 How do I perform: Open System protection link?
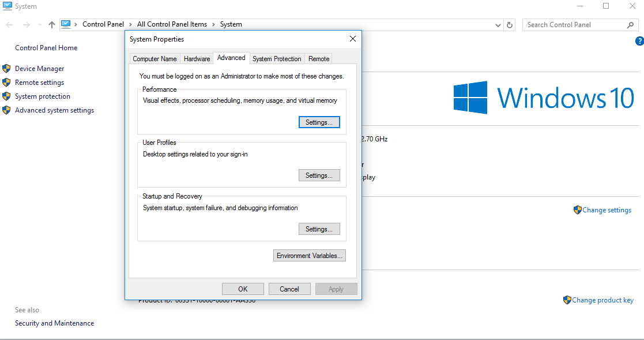[42, 96]
